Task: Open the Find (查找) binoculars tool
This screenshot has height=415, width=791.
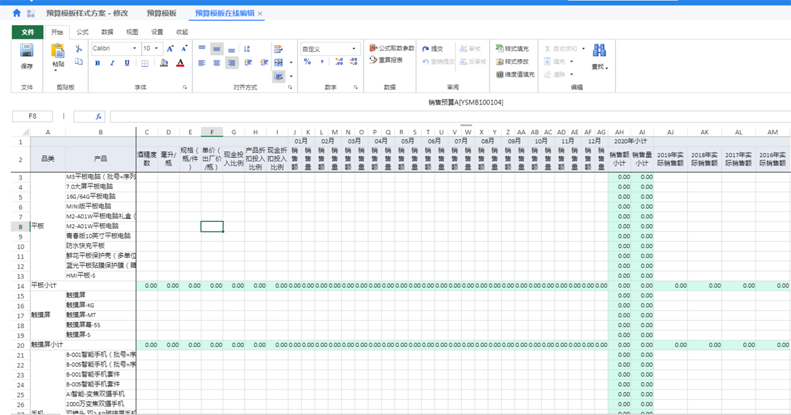Action: [x=599, y=52]
